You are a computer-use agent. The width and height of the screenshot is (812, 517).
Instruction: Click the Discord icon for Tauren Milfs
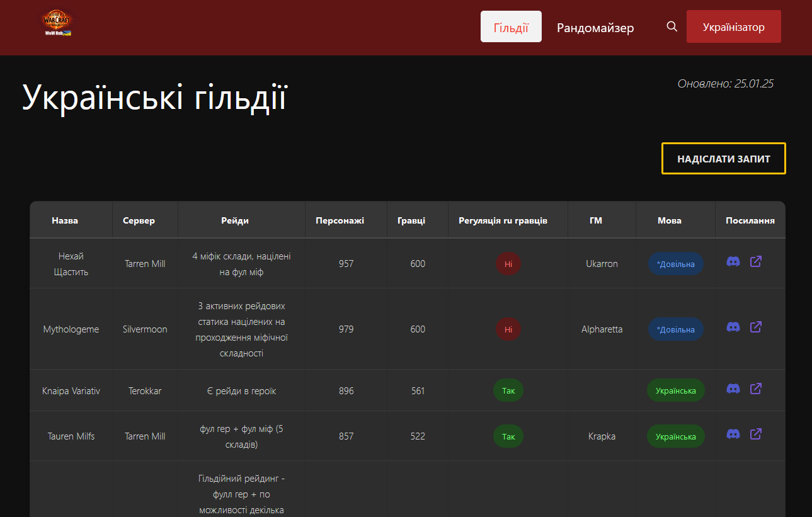[733, 435]
